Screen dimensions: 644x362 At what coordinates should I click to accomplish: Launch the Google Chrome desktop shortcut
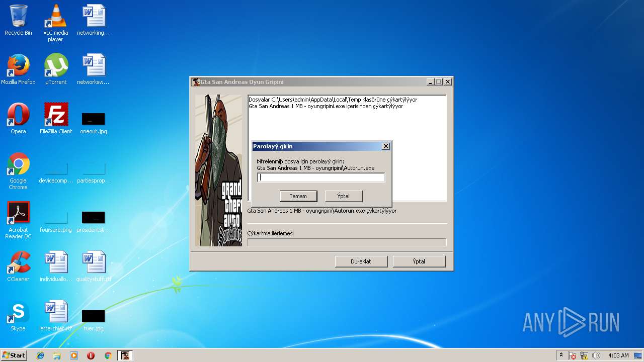pyautogui.click(x=18, y=171)
